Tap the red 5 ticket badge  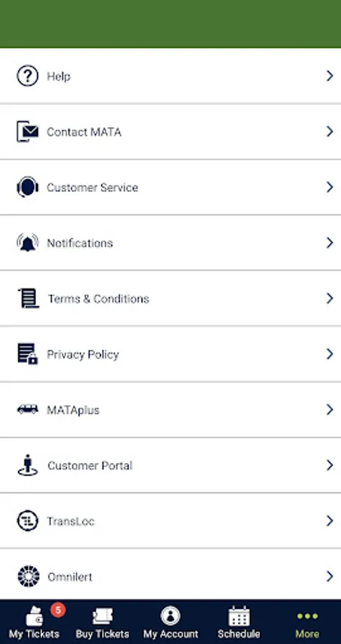(x=58, y=610)
